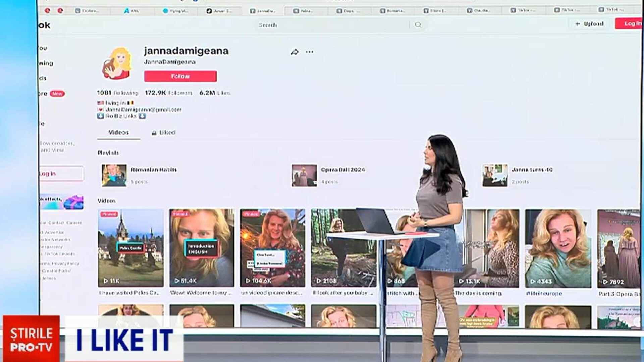Image resolution: width=644 pixels, height=362 pixels.
Task: Click the pinned Peles Castle video thumbnail
Action: click(x=131, y=248)
